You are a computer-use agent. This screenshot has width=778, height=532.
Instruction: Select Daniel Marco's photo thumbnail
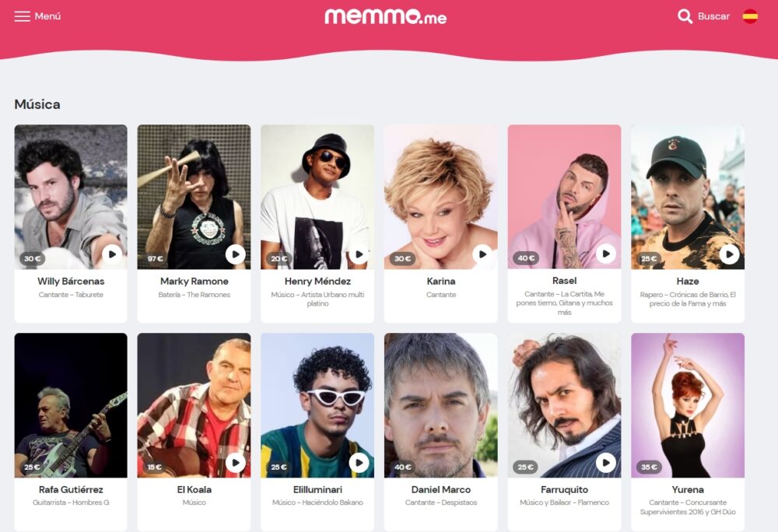point(440,405)
